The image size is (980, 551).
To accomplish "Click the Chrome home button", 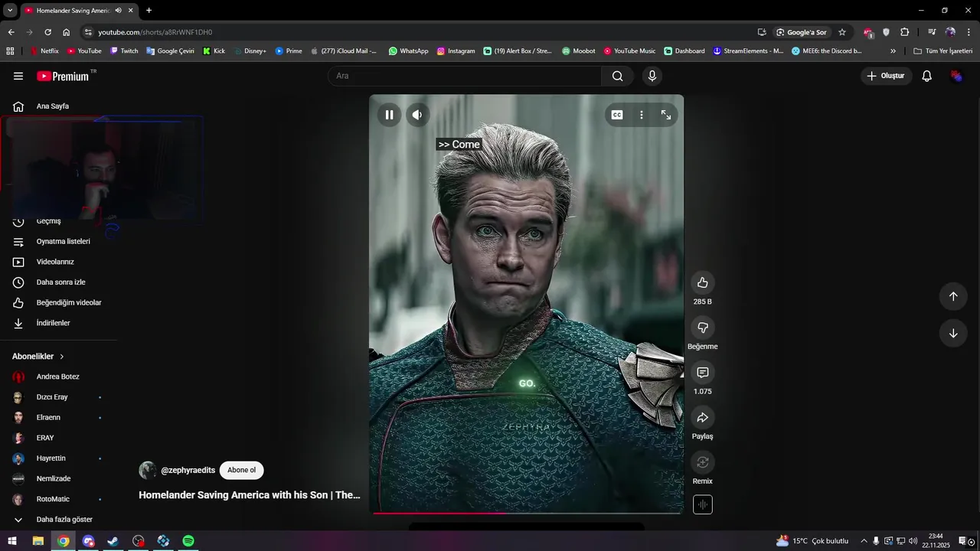I will pyautogui.click(x=66, y=32).
